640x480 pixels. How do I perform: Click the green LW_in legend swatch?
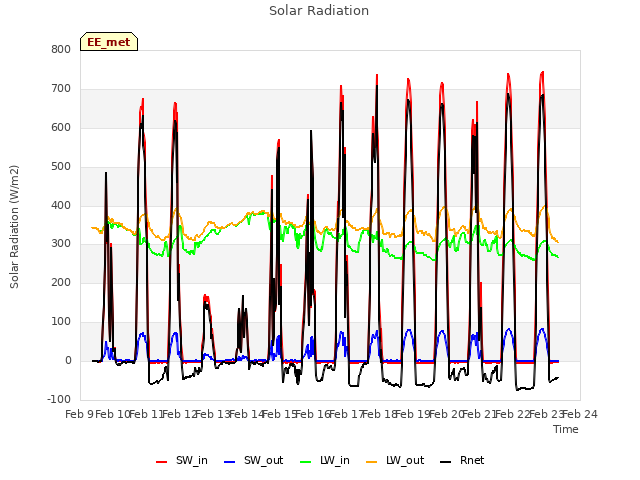(x=306, y=462)
